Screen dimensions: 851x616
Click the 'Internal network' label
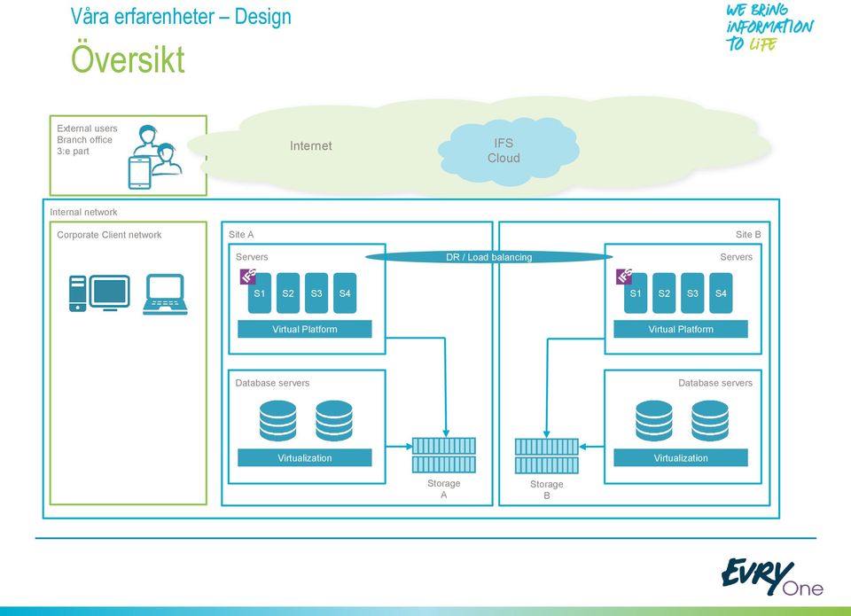click(83, 212)
